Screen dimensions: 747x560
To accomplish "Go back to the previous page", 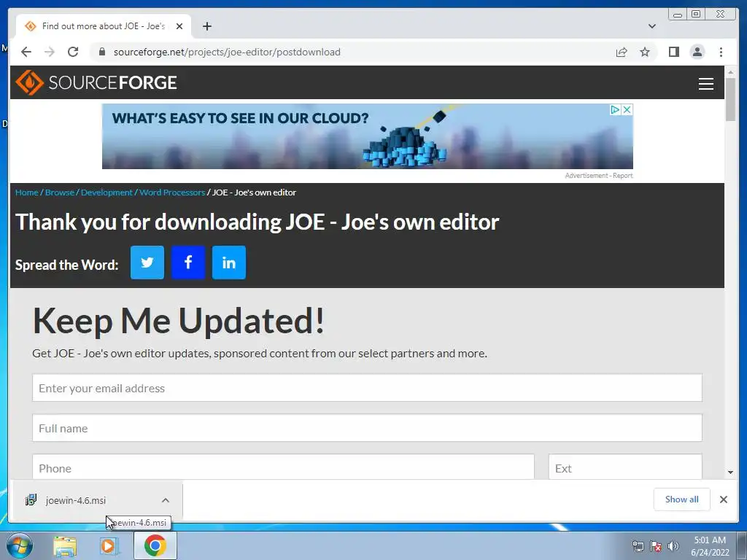I will (26, 52).
